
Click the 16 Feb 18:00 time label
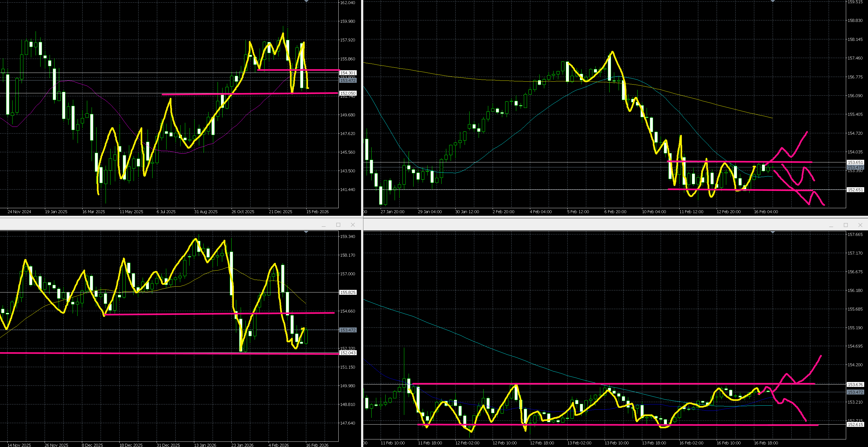pyautogui.click(x=766, y=443)
